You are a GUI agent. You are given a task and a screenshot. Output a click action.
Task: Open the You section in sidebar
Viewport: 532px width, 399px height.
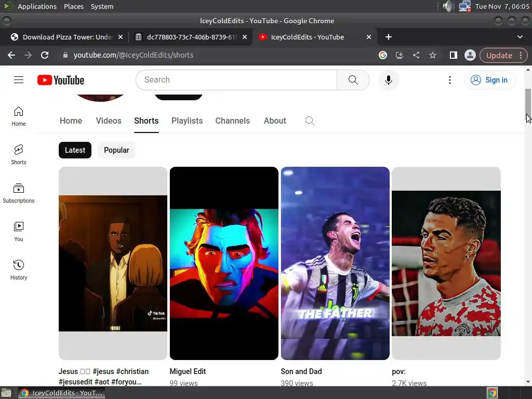(x=19, y=231)
